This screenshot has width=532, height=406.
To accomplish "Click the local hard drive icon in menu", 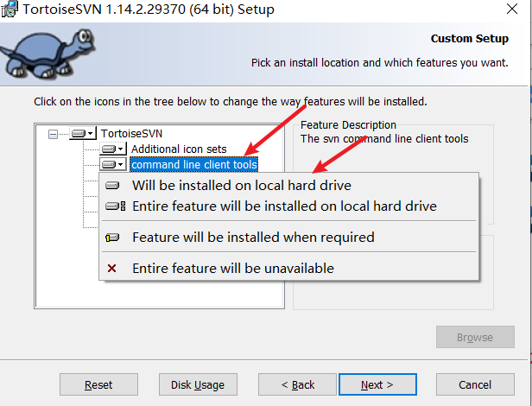I will point(112,186).
